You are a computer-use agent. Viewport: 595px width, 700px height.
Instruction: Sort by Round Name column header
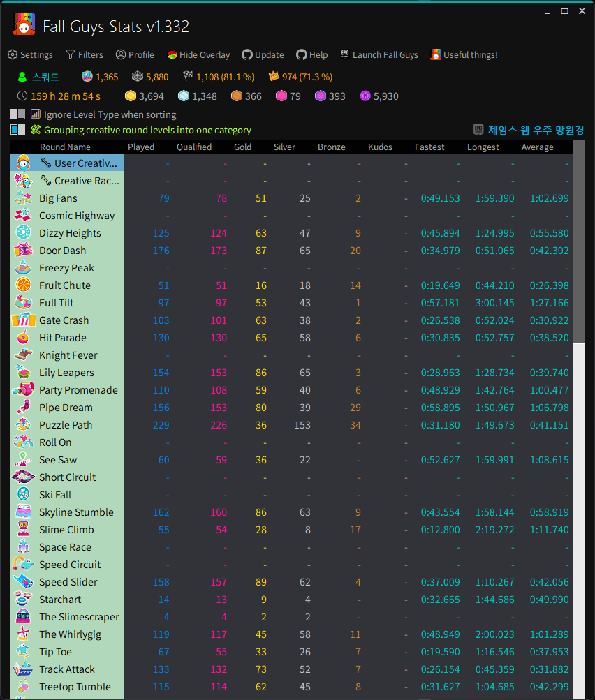(65, 147)
